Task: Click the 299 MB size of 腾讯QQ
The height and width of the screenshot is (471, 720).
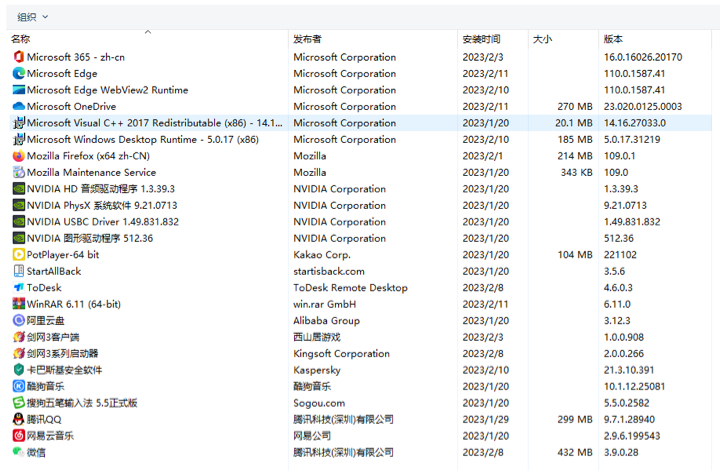Action: (575, 420)
